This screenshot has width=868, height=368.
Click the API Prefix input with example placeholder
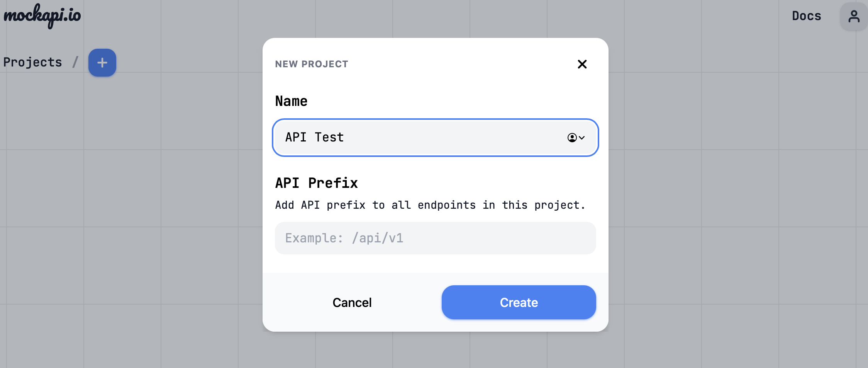(x=435, y=238)
